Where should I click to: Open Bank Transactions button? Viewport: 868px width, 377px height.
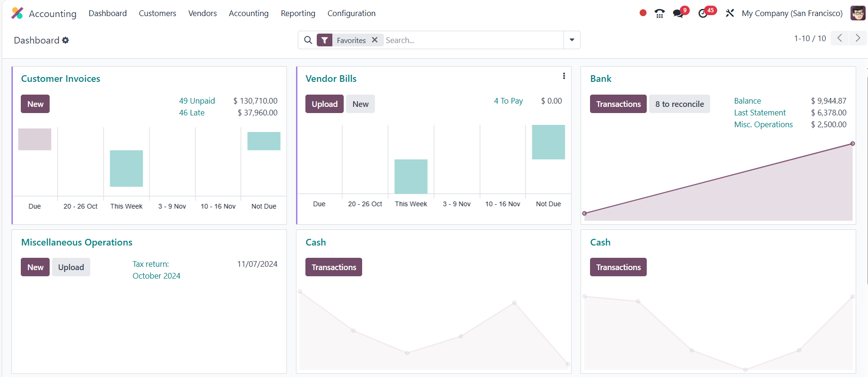coord(618,104)
